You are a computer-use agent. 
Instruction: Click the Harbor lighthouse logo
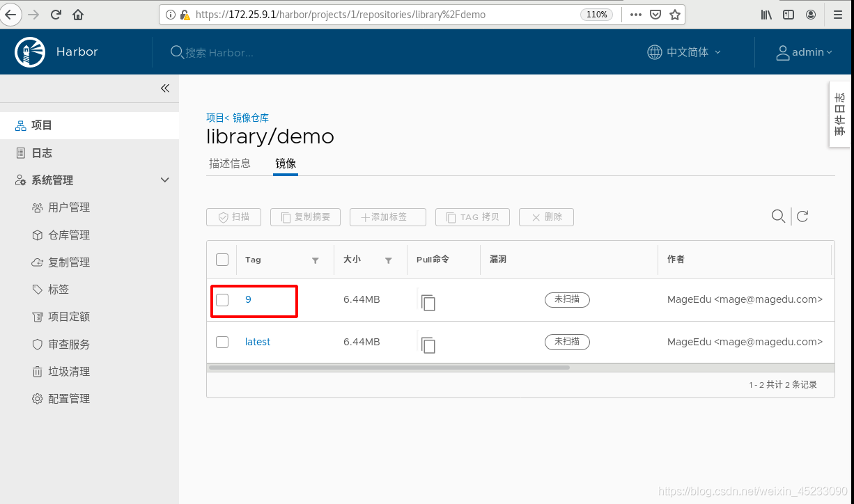coord(29,52)
